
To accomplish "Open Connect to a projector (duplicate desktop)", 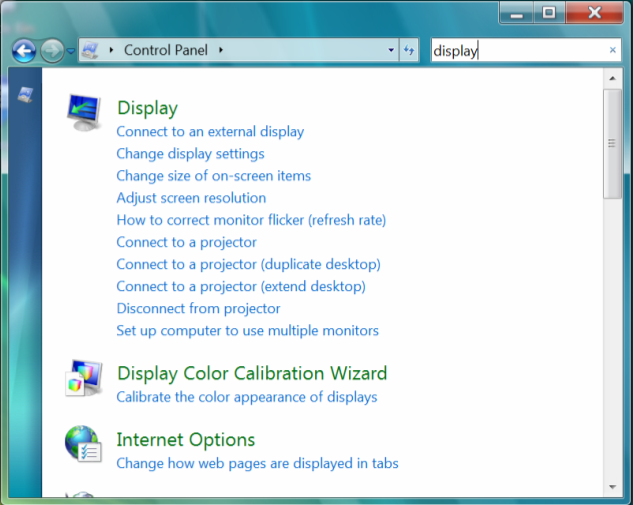I will [x=249, y=264].
